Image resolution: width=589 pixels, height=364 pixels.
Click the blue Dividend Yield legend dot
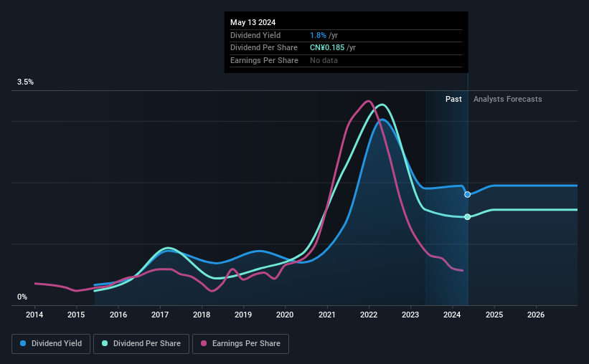(x=23, y=343)
